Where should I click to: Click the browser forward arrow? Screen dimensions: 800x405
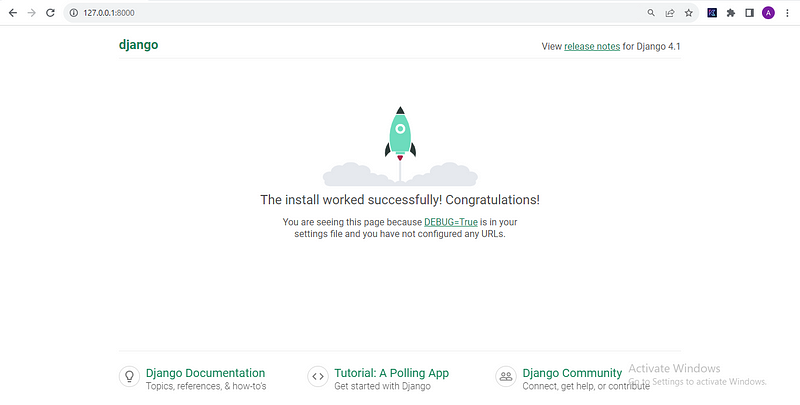pyautogui.click(x=32, y=13)
